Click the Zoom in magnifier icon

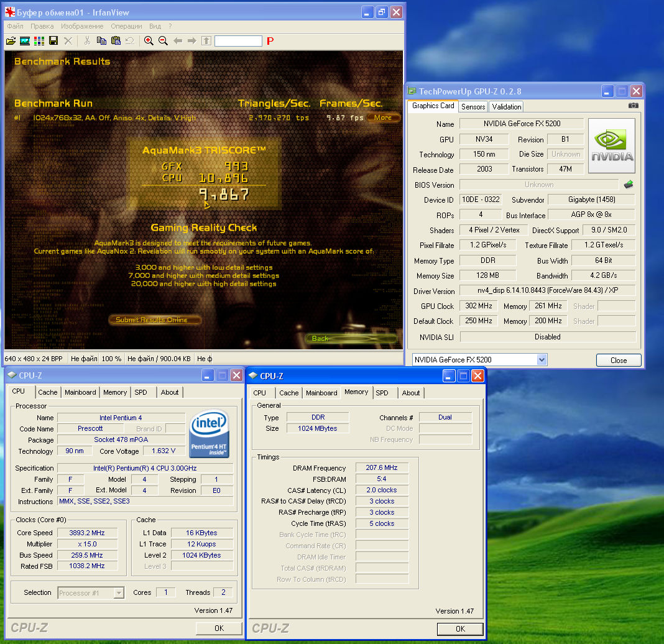tap(149, 40)
